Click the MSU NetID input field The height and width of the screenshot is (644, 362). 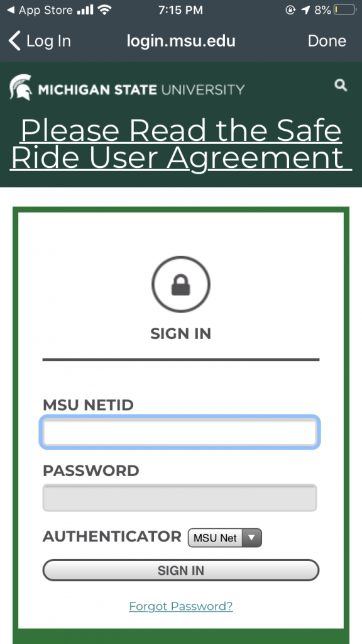click(x=180, y=432)
